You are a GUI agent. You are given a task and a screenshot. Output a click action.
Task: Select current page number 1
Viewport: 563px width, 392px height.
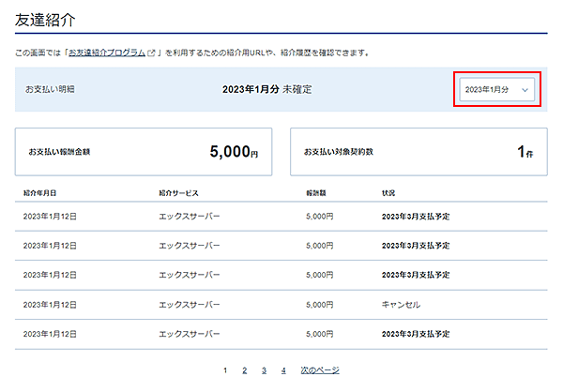225,370
